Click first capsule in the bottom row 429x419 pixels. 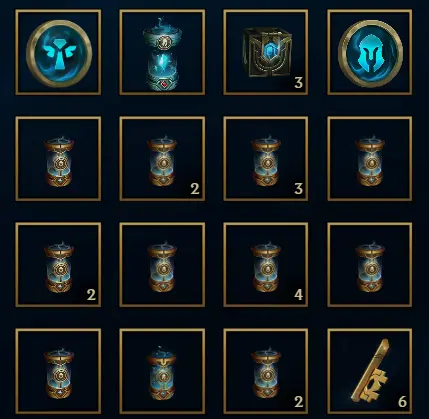(x=58, y=371)
